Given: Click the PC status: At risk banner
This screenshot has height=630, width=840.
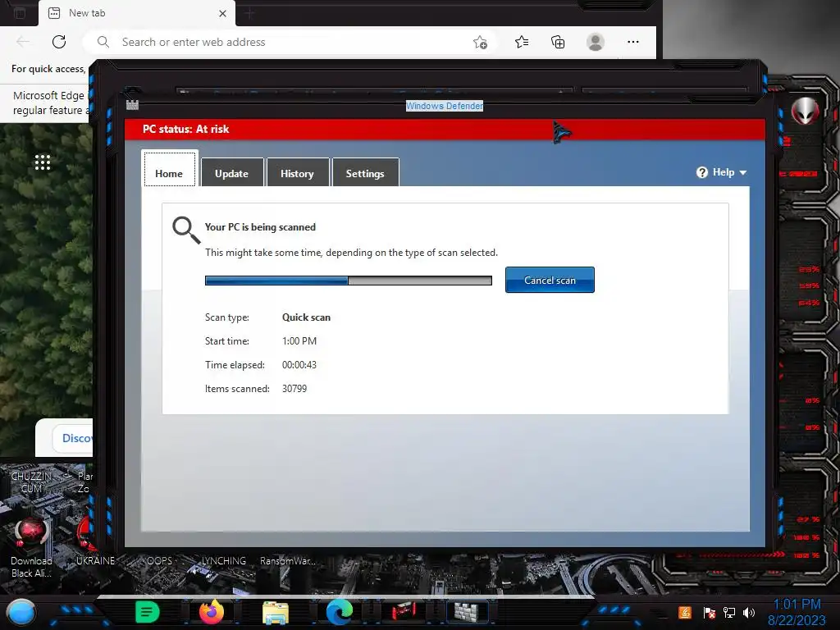Looking at the screenshot, I should click(x=445, y=129).
